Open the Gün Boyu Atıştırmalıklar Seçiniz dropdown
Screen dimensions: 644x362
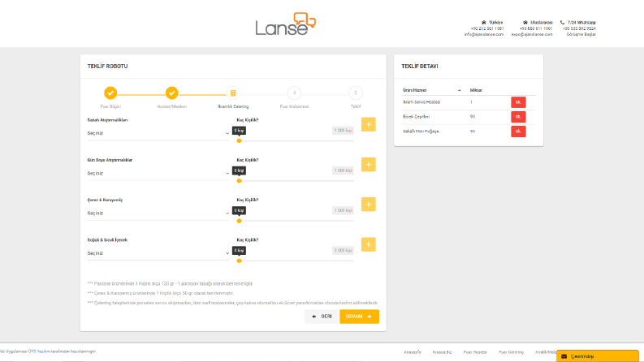click(x=158, y=173)
